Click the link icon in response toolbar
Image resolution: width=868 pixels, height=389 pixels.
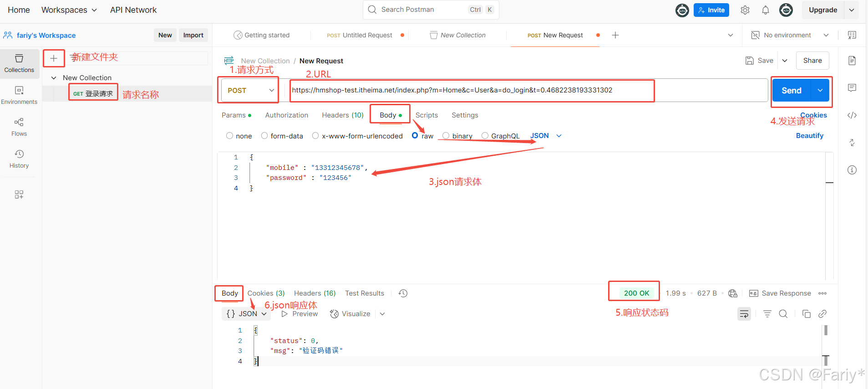pyautogui.click(x=822, y=314)
